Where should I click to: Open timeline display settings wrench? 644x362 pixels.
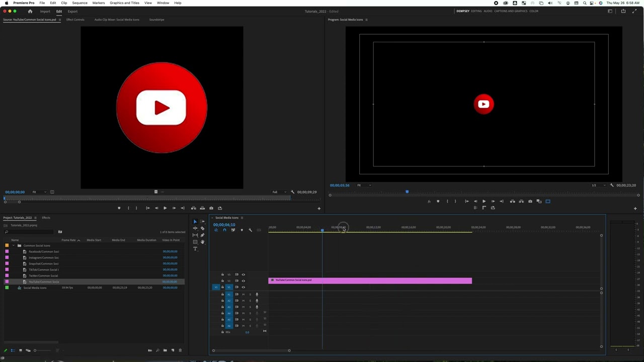pos(250,230)
